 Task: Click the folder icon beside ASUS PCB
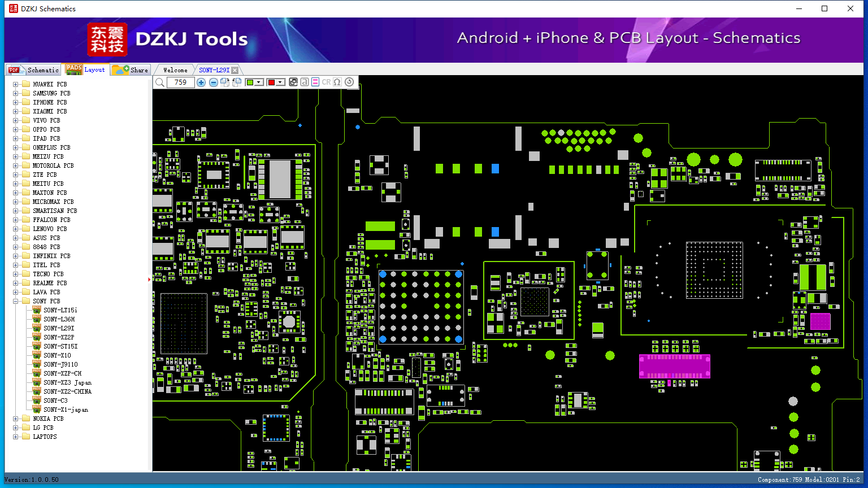[x=25, y=238]
